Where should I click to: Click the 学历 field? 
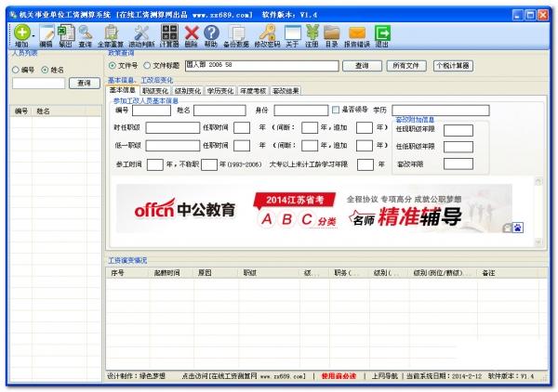click(x=440, y=111)
